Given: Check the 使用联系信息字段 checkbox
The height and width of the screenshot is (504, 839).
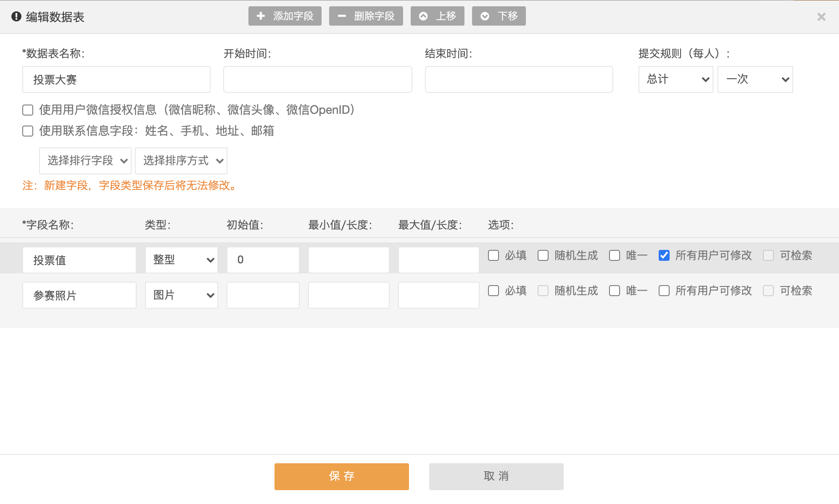Looking at the screenshot, I should tap(28, 131).
